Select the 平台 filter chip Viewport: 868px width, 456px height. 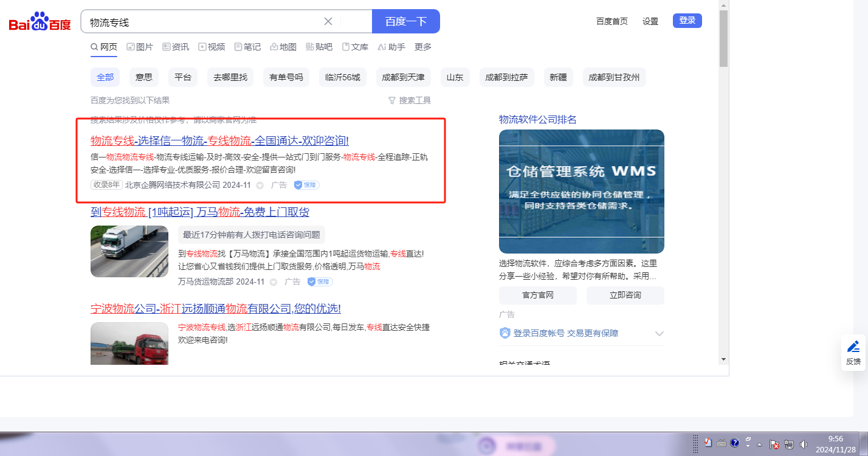pos(183,77)
